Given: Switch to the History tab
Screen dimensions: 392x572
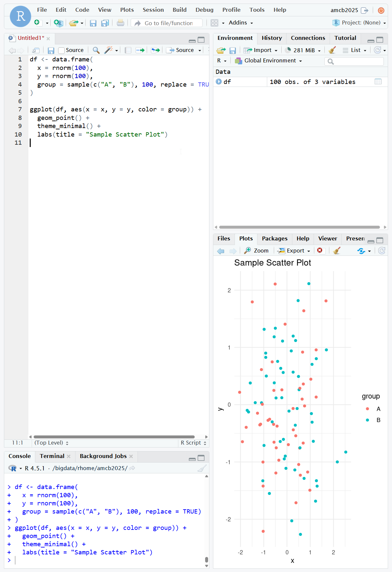Looking at the screenshot, I should 272,38.
